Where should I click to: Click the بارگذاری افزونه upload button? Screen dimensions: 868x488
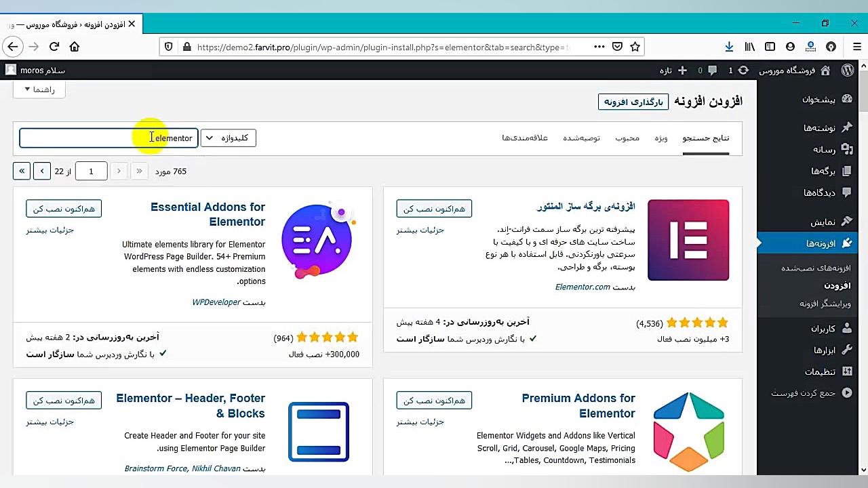633,102
